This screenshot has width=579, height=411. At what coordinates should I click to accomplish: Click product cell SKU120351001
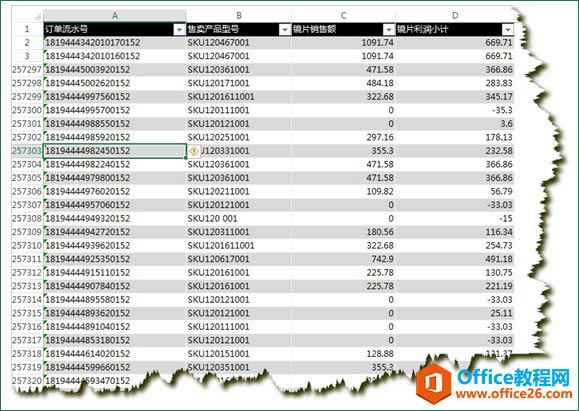click(x=239, y=367)
